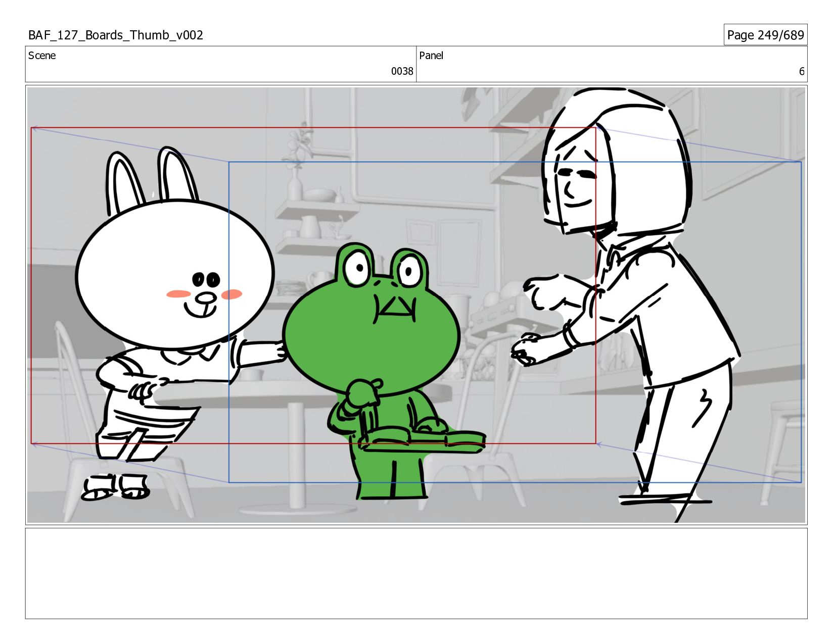Click the empty notes box below panel
Viewport: 834px width, 644px height.
[x=416, y=573]
